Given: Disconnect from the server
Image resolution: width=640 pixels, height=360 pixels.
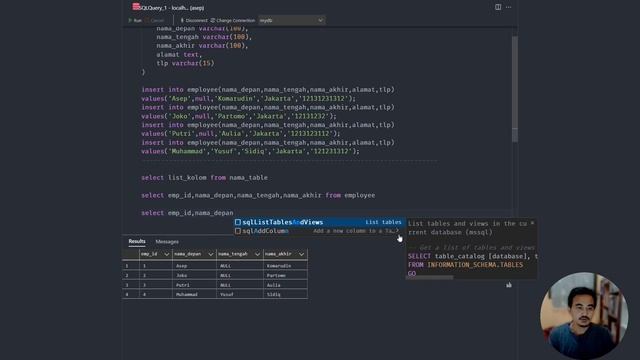Looking at the screenshot, I should 194,20.
